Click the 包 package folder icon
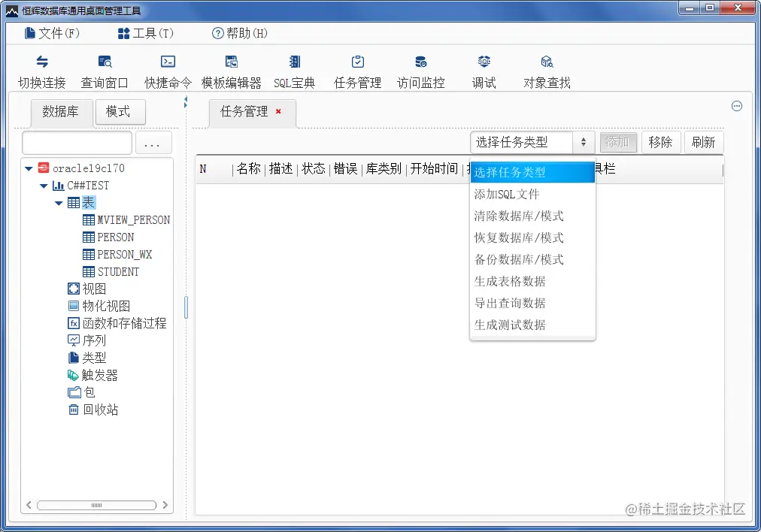This screenshot has width=761, height=532. pos(74,391)
